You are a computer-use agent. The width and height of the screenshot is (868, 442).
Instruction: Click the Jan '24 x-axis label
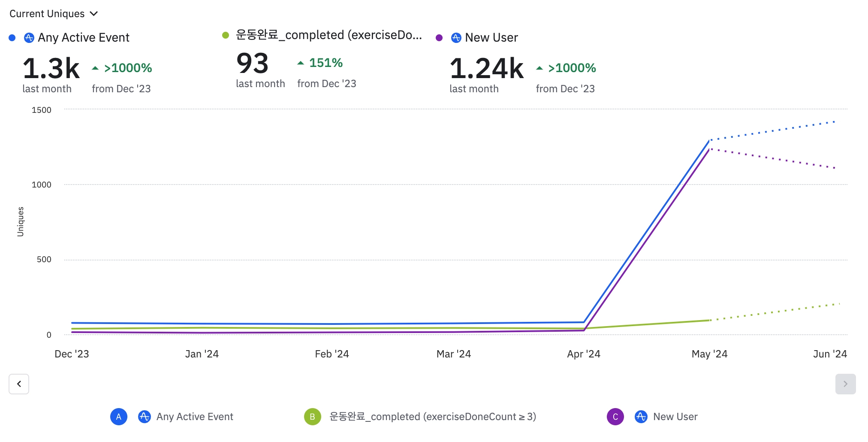click(x=202, y=354)
